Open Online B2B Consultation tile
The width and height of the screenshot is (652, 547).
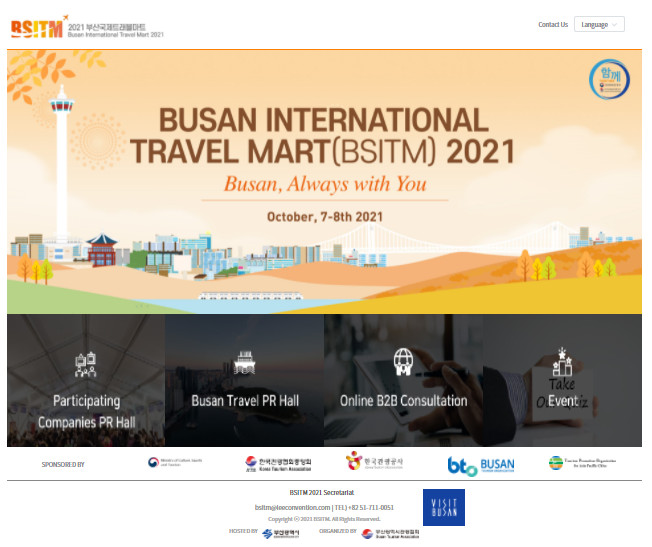pyautogui.click(x=403, y=380)
